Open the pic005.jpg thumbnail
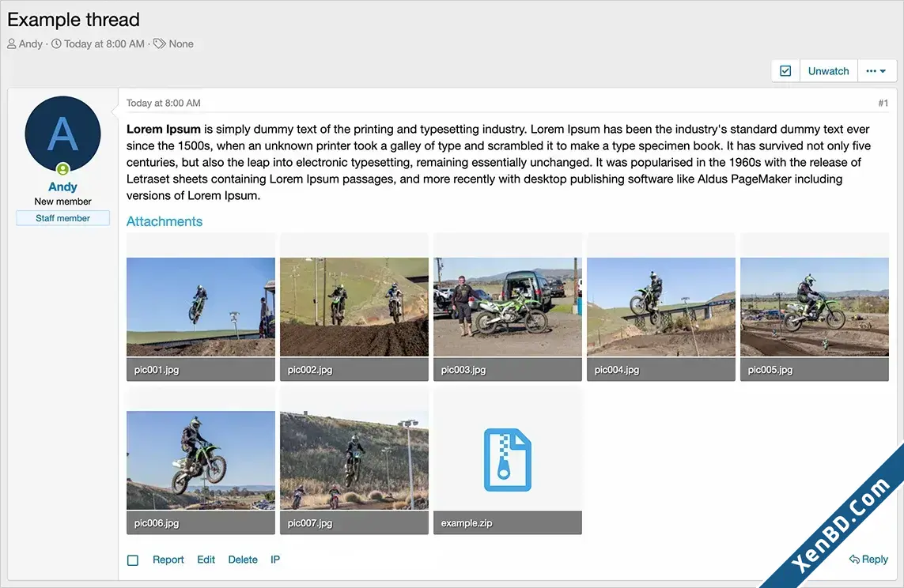Screen dimensions: 904x588 pos(814,307)
